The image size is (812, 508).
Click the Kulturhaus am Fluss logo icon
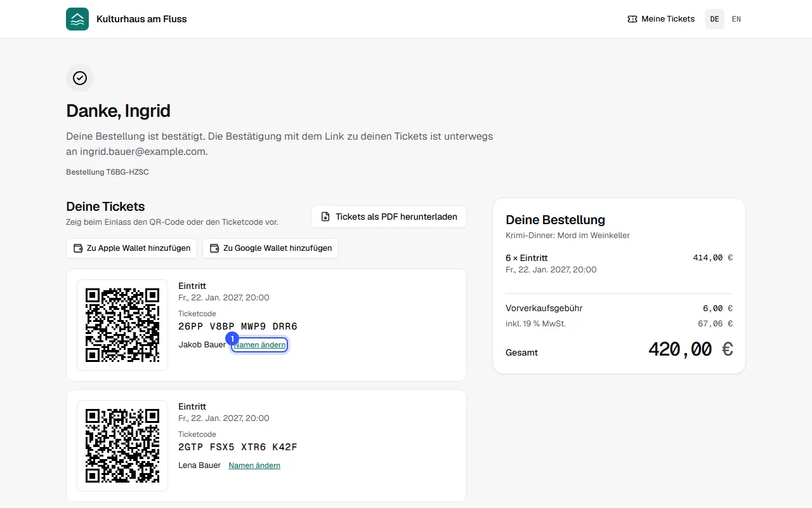(x=77, y=19)
